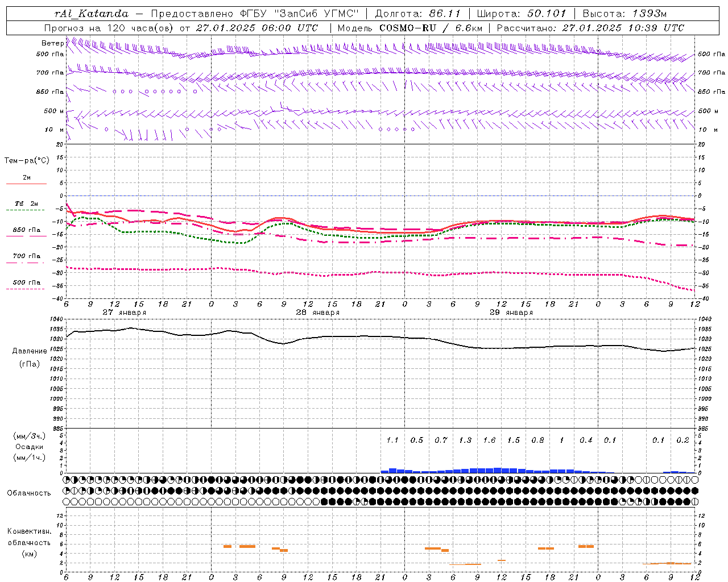
Task: Click the Рассчитано: 27.01.2025 10:39 UTC timestamp
Action: (590, 28)
